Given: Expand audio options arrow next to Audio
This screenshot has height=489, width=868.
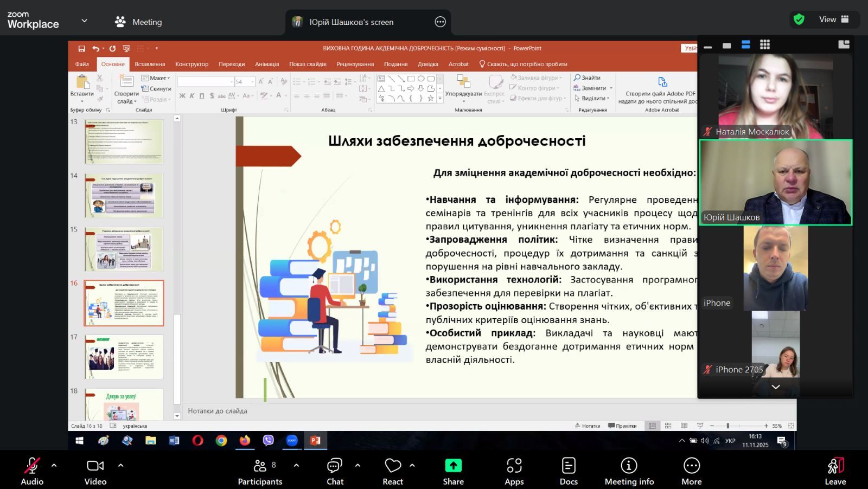Looking at the screenshot, I should click(x=54, y=465).
